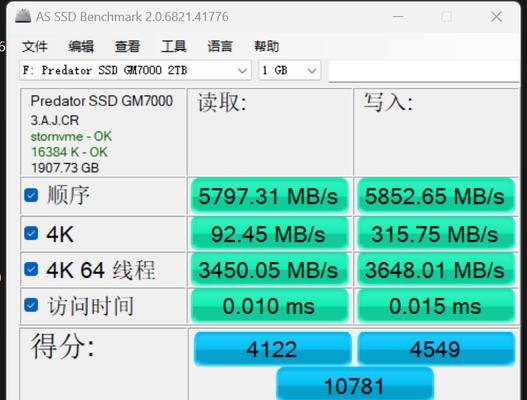Expand the 1 GB test size dropdown
Screen dimensions: 527x400
click(289, 70)
